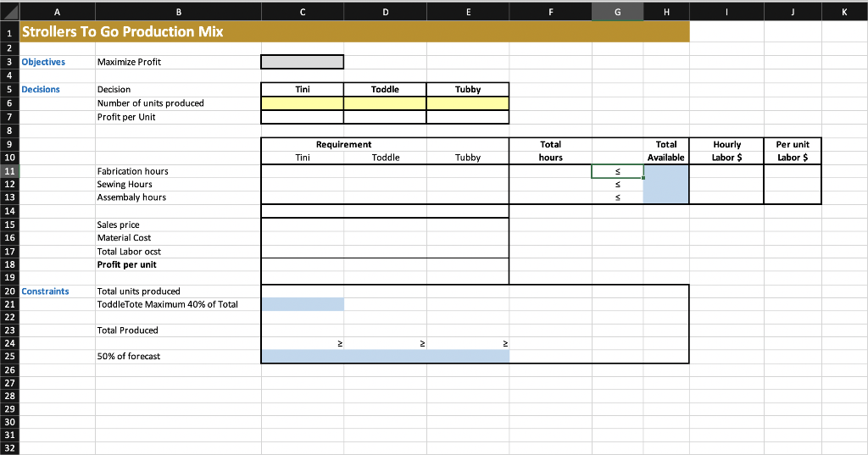This screenshot has height=455, width=868.
Task: Click the bold Tubby header cell
Action: (x=468, y=89)
